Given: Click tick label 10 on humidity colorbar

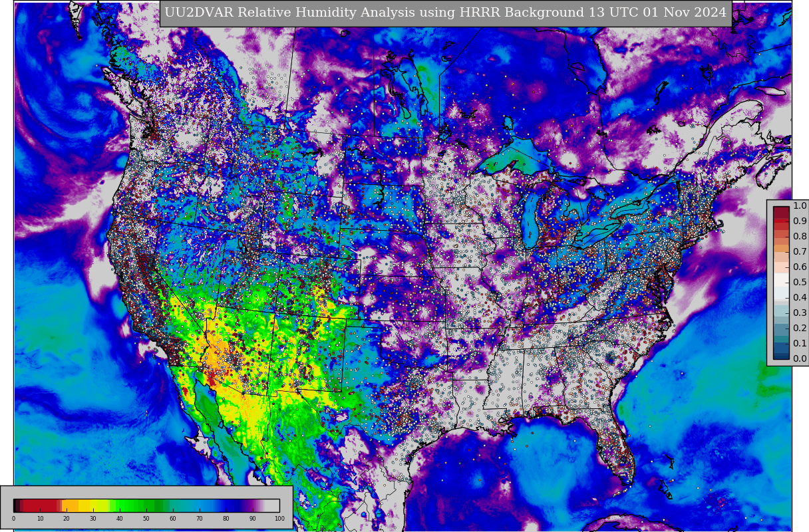Looking at the screenshot, I should pyautogui.click(x=40, y=519).
